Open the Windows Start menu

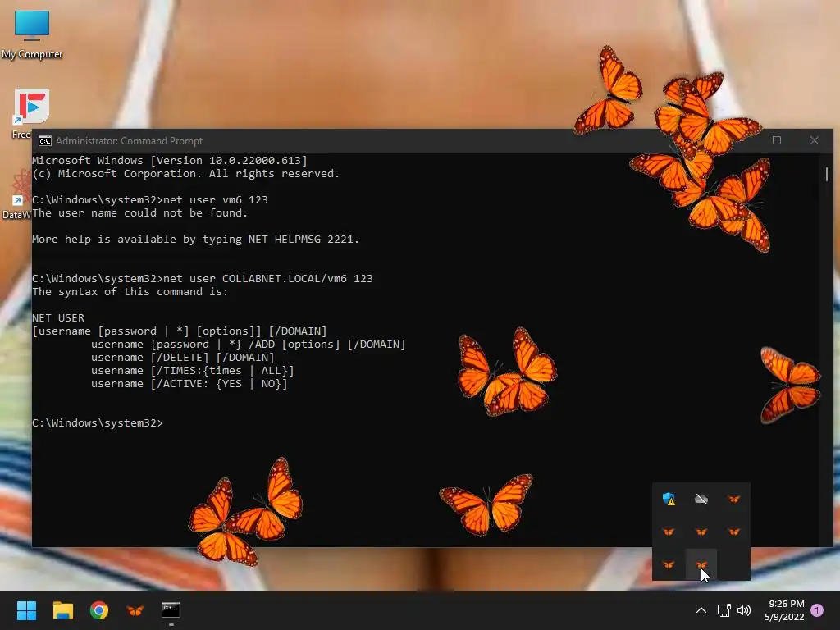[x=26, y=610]
